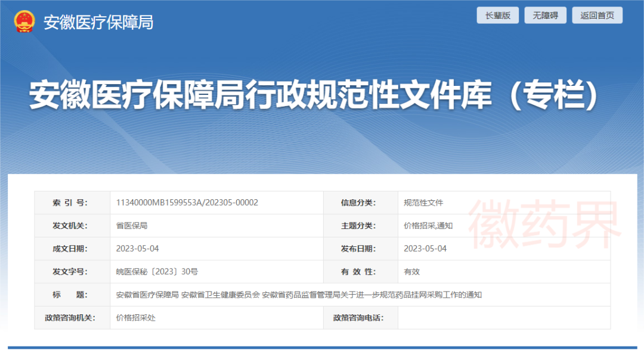
Task: Select document number 皖医保秘〔2023〕30号
Action: [157, 271]
